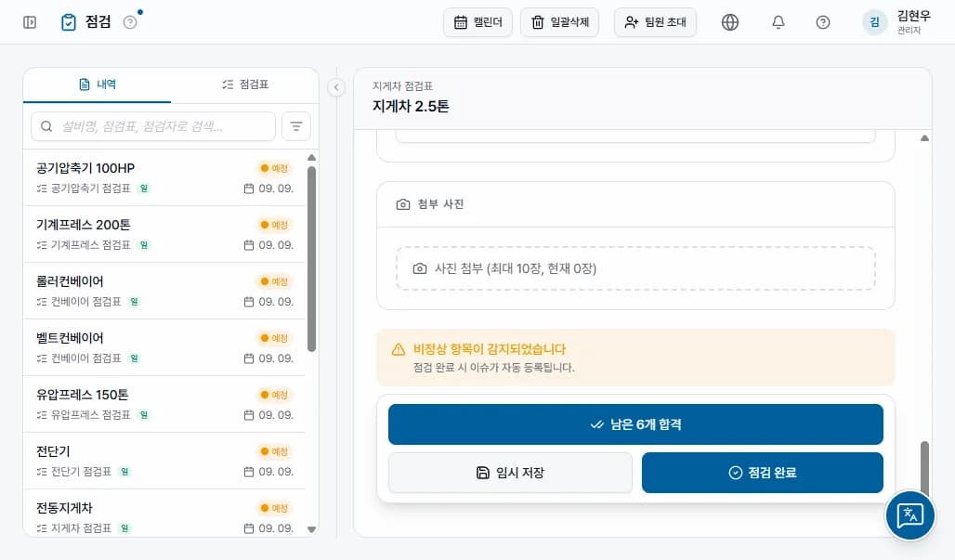Collapse the list panel with chevron button
The image size is (955, 560).
click(336, 87)
